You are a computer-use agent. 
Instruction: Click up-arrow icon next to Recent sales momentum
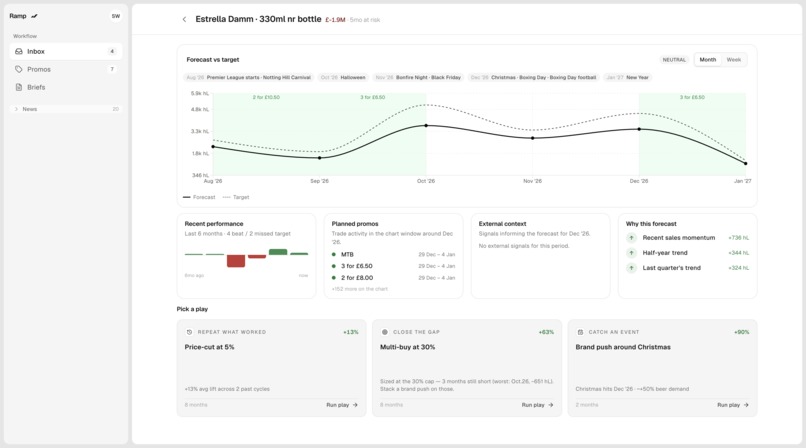coord(631,238)
